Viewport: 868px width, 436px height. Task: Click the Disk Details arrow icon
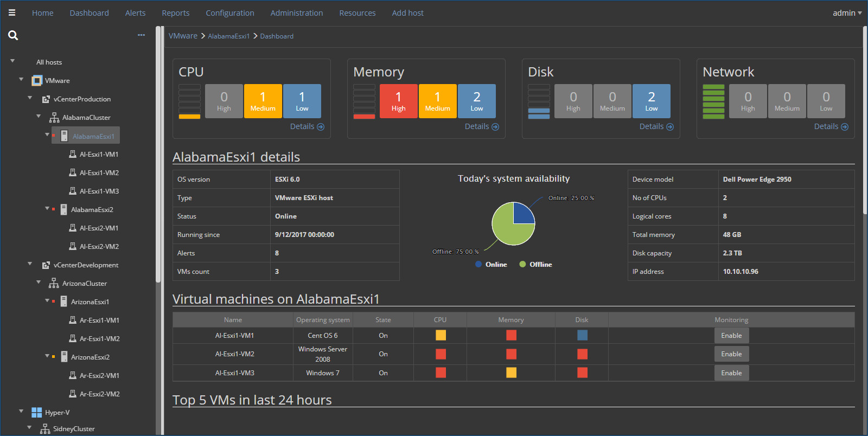click(670, 127)
